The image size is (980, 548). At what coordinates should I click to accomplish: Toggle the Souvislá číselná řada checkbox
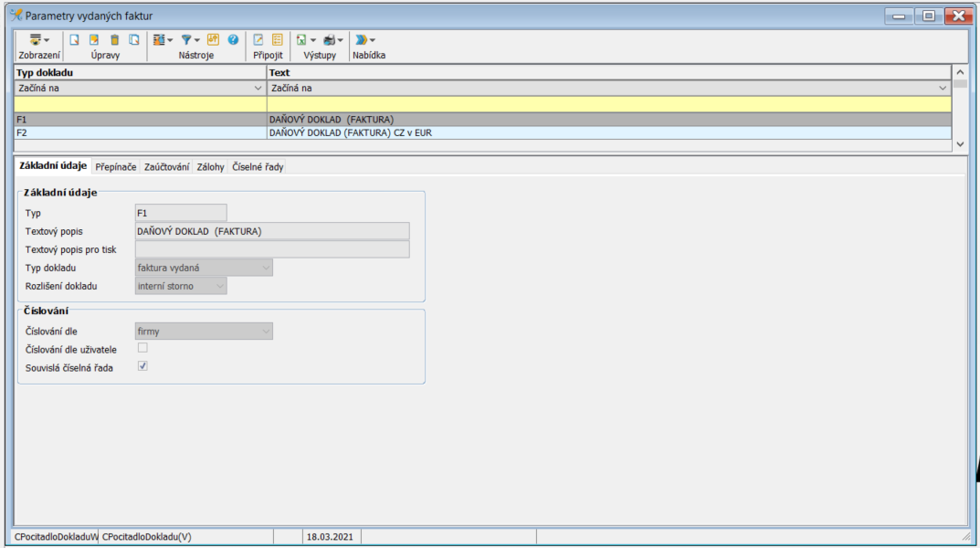[x=142, y=366]
